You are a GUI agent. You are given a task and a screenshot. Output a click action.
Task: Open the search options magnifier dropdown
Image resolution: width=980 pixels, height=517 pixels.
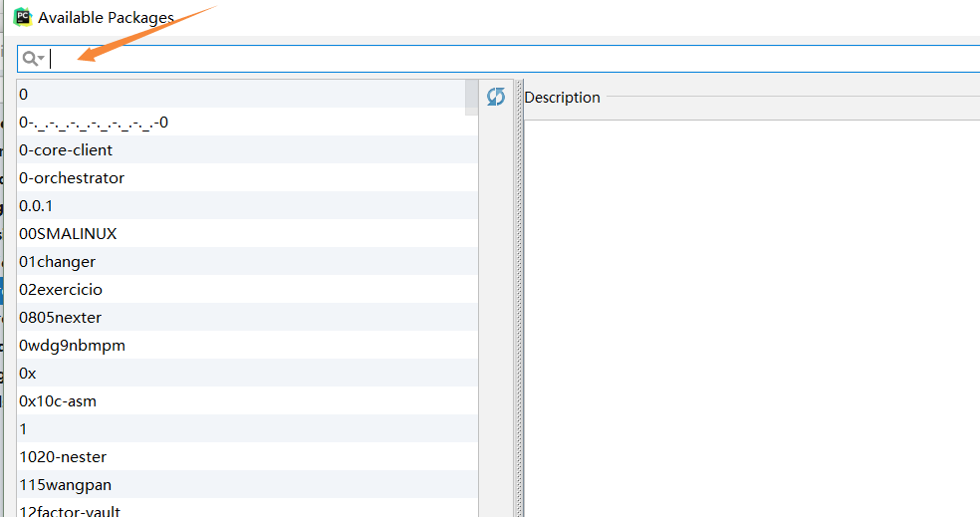click(x=33, y=59)
